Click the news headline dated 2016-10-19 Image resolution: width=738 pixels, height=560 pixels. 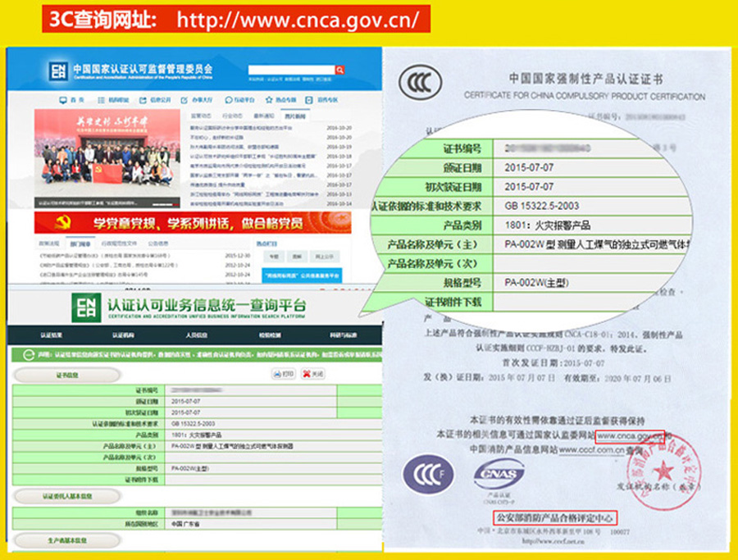(235, 147)
